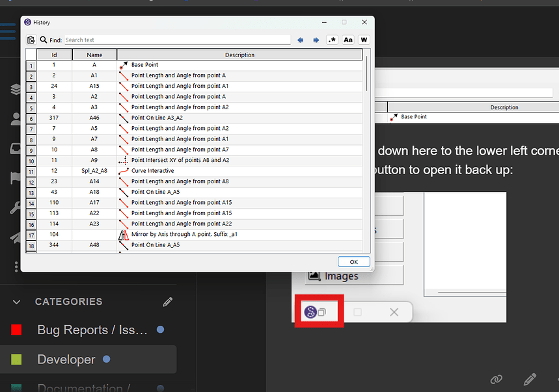
Task: Toggle whole word W search option
Action: [364, 40]
